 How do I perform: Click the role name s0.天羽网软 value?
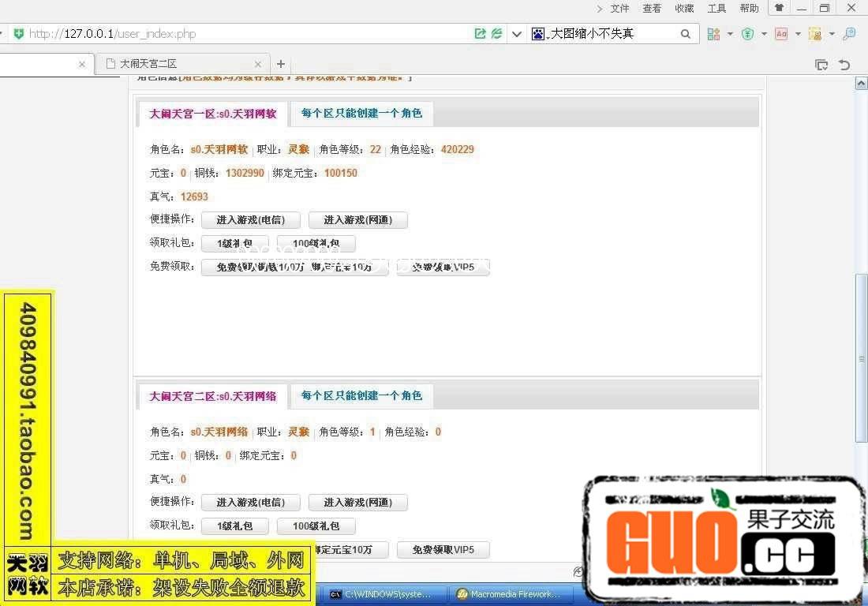pyautogui.click(x=219, y=149)
